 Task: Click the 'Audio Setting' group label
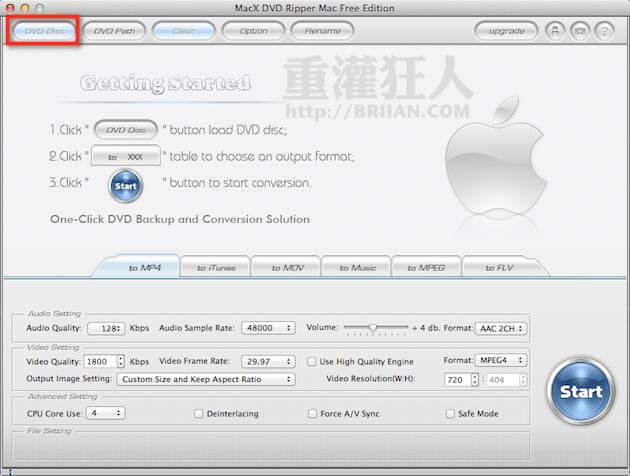(x=54, y=314)
